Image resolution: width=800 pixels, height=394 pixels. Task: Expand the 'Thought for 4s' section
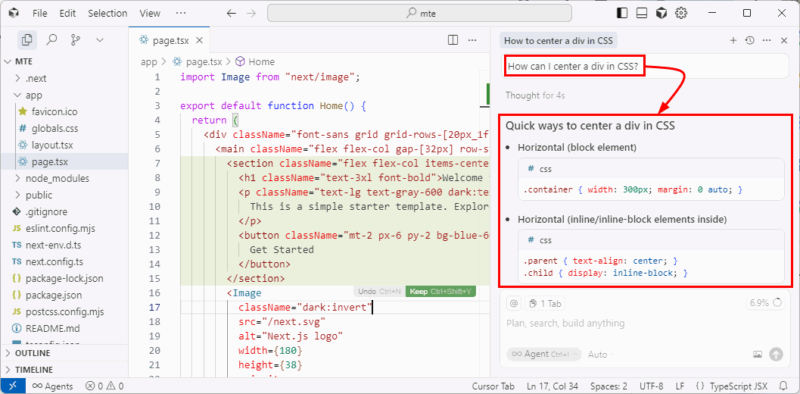click(x=535, y=95)
